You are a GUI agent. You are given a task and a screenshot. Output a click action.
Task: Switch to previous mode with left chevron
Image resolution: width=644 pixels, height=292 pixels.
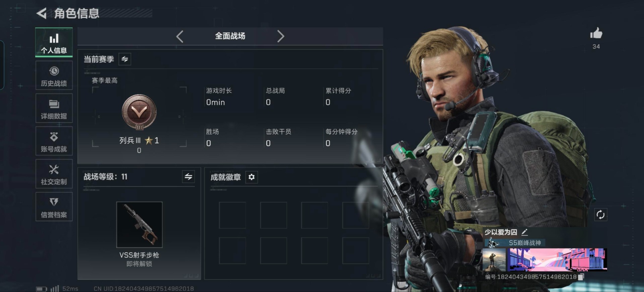pyautogui.click(x=180, y=36)
